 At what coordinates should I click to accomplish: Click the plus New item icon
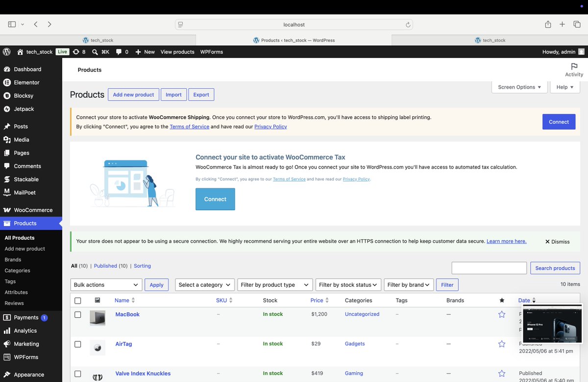tap(138, 51)
